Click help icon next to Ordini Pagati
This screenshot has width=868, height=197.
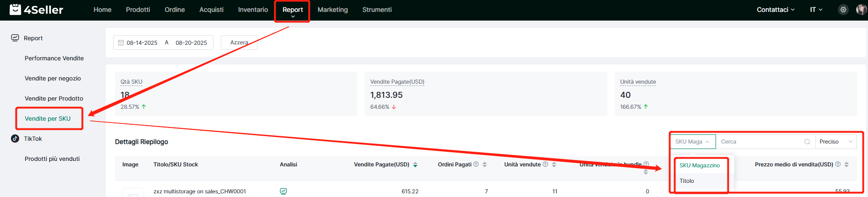pyautogui.click(x=476, y=165)
